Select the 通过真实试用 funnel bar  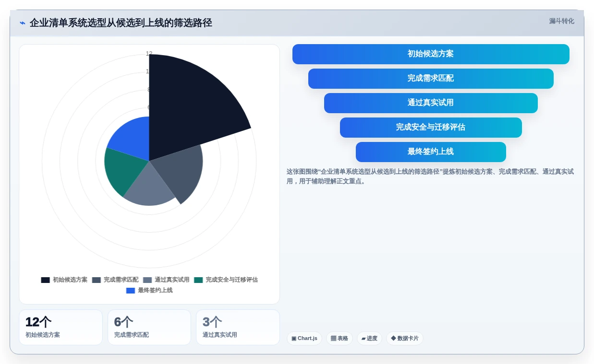[x=431, y=103]
